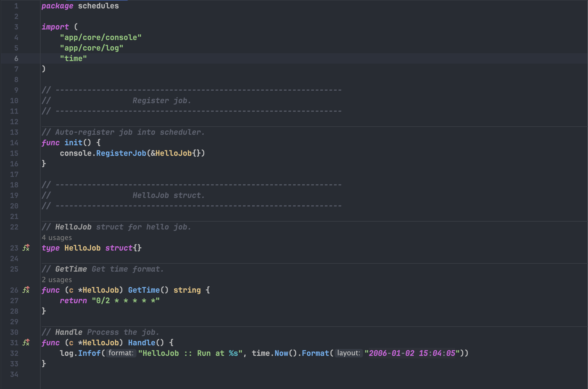The image size is (588, 389).
Task: Click HelloJob in the type declaration
Action: click(82, 248)
